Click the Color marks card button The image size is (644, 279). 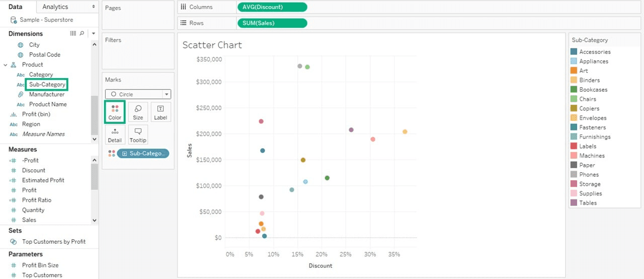point(115,112)
